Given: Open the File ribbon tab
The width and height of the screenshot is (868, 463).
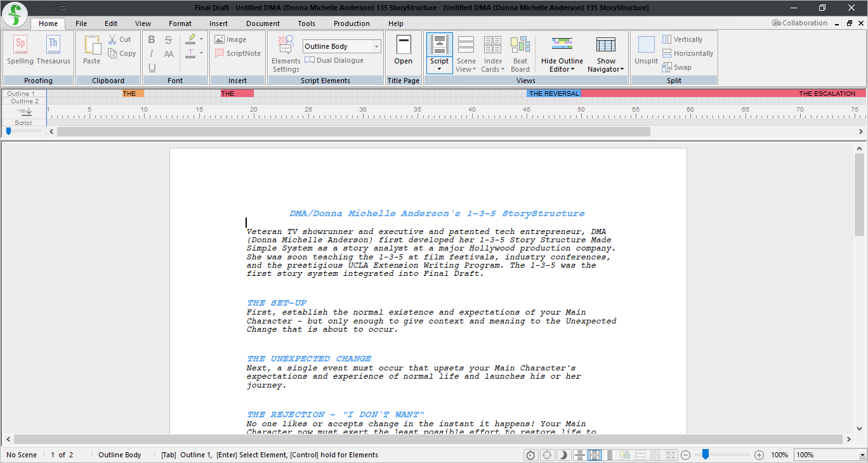Looking at the screenshot, I should click(81, 23).
